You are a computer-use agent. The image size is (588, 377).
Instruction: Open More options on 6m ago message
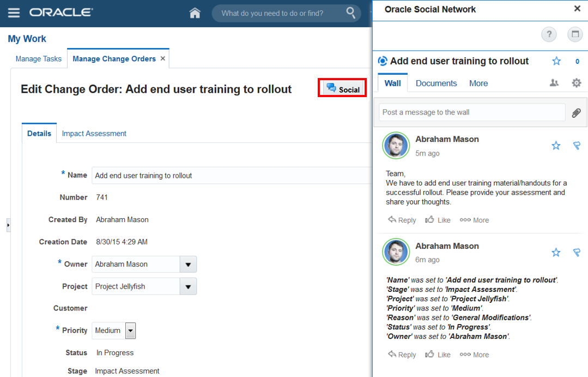pyautogui.click(x=474, y=355)
